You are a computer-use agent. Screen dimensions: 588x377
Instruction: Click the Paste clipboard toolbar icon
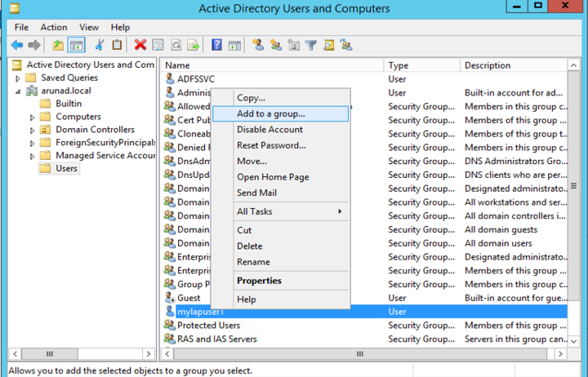click(117, 46)
